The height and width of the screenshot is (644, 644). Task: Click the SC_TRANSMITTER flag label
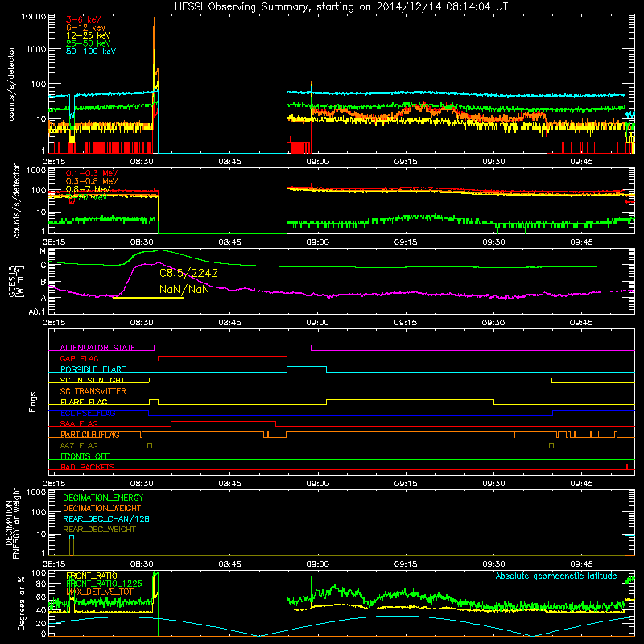pos(93,391)
